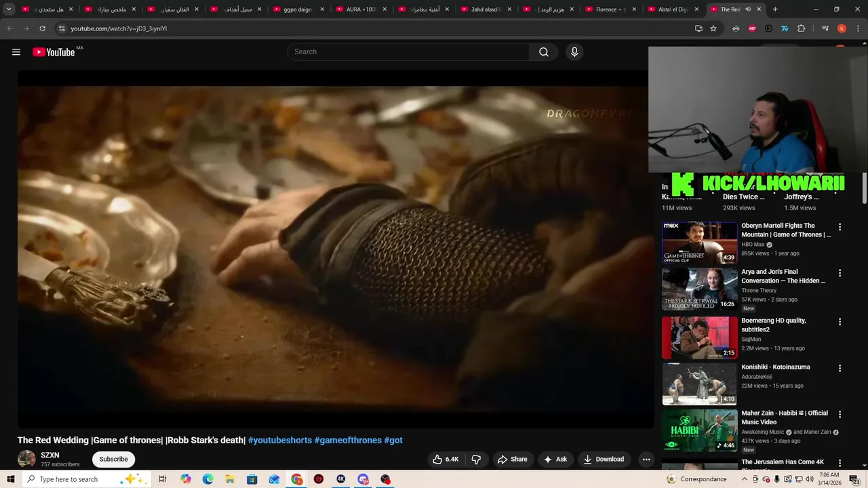Bookmark this page with the star
This screenshot has width=868, height=488.
click(x=713, y=28)
